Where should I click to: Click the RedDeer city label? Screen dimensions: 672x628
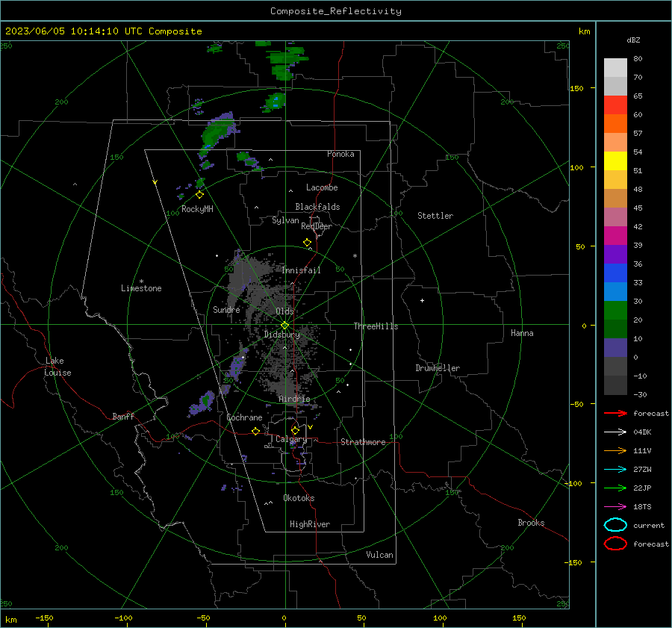tap(317, 226)
